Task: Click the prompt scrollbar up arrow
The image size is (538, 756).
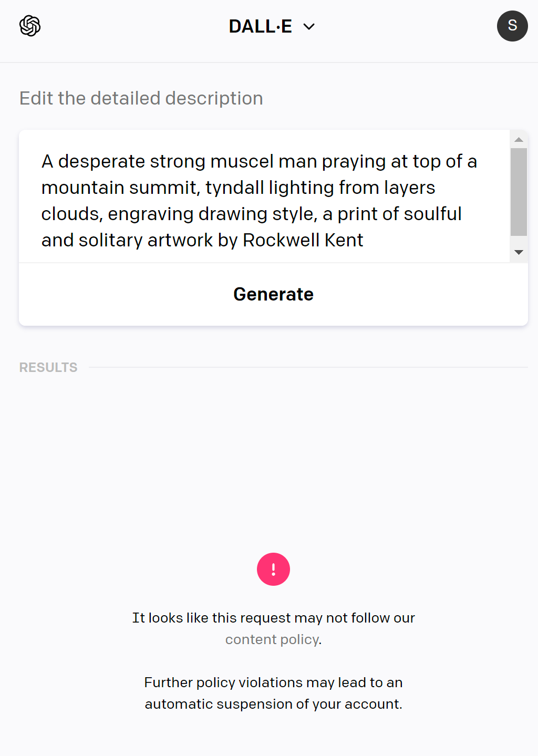Action: (x=519, y=139)
